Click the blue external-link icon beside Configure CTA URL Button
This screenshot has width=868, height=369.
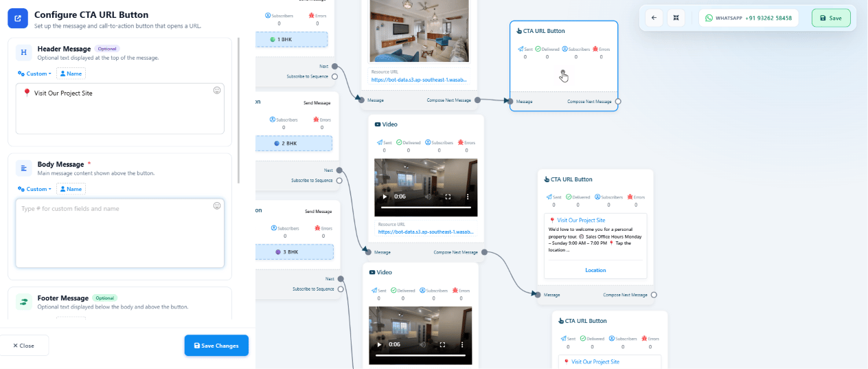pyautogui.click(x=18, y=18)
